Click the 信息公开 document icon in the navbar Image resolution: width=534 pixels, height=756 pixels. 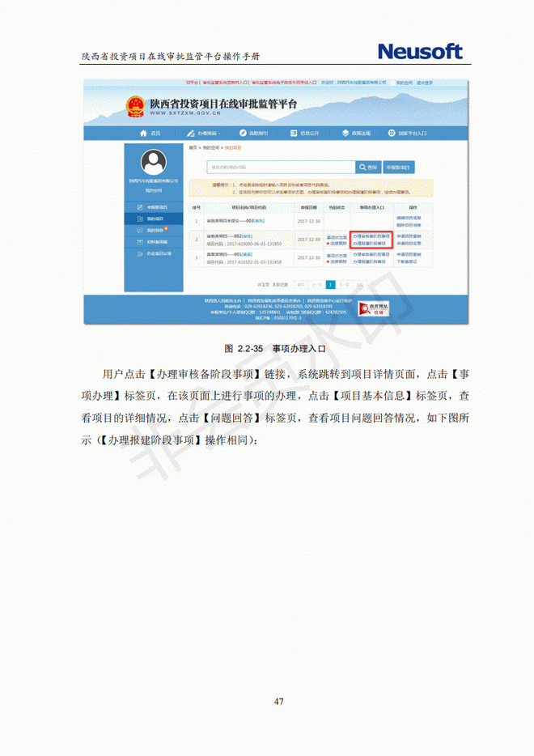click(294, 133)
